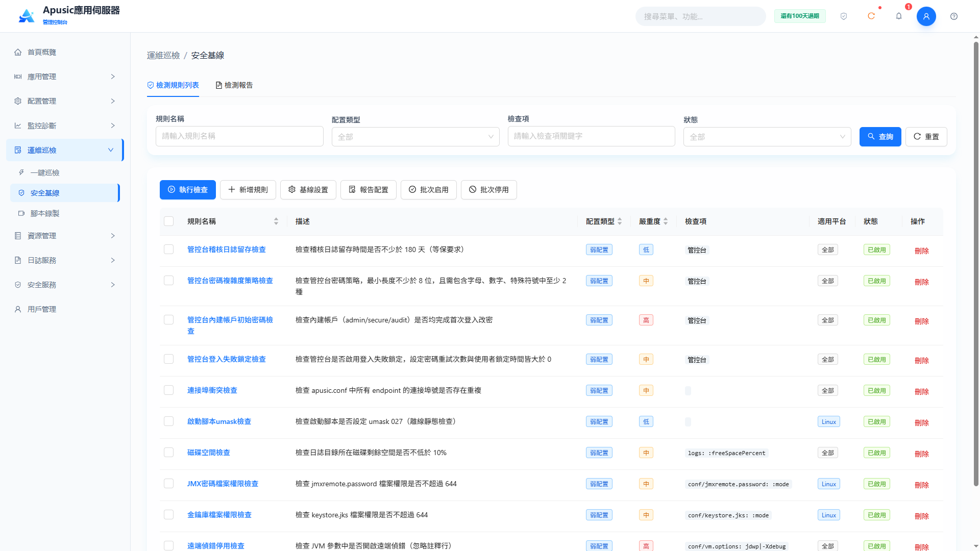Focus the 規則名稱 input field
Image resolution: width=980 pixels, height=551 pixels.
[x=239, y=136]
